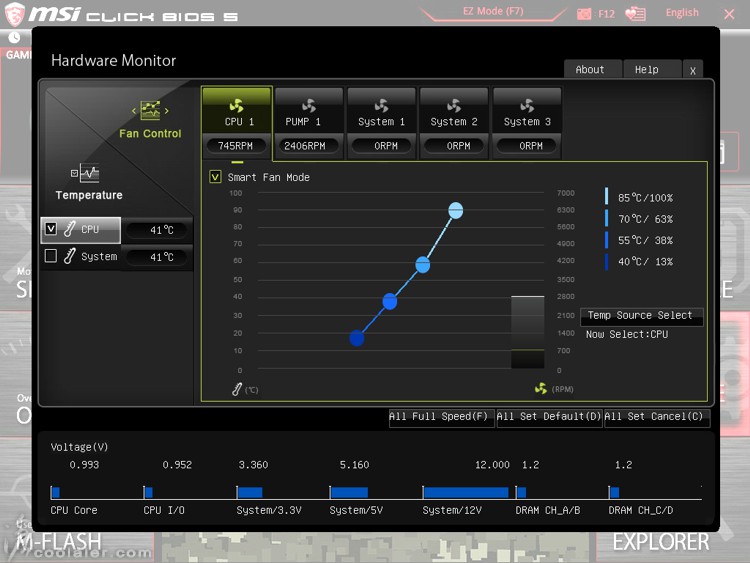The width and height of the screenshot is (750, 563).
Task: Enable the System temperature checkbox
Action: pyautogui.click(x=51, y=256)
